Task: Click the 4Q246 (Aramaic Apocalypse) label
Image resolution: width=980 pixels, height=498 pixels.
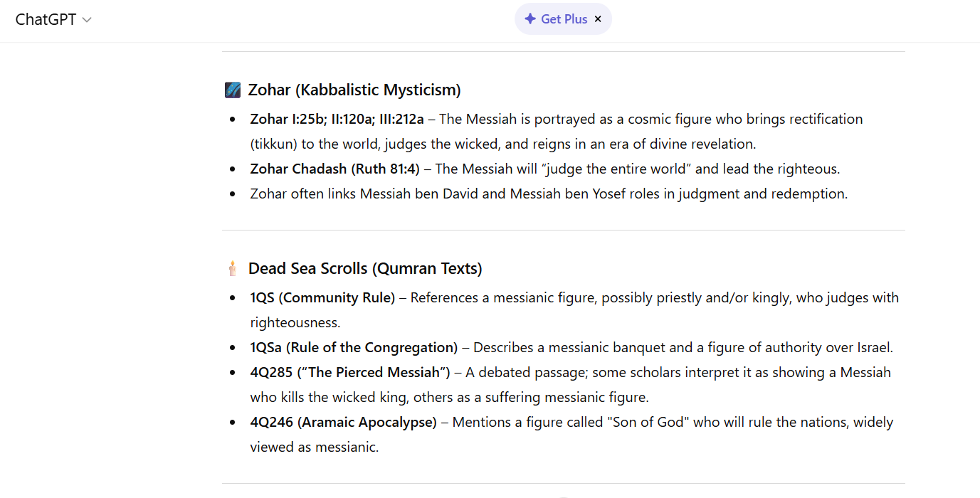Action: click(343, 422)
